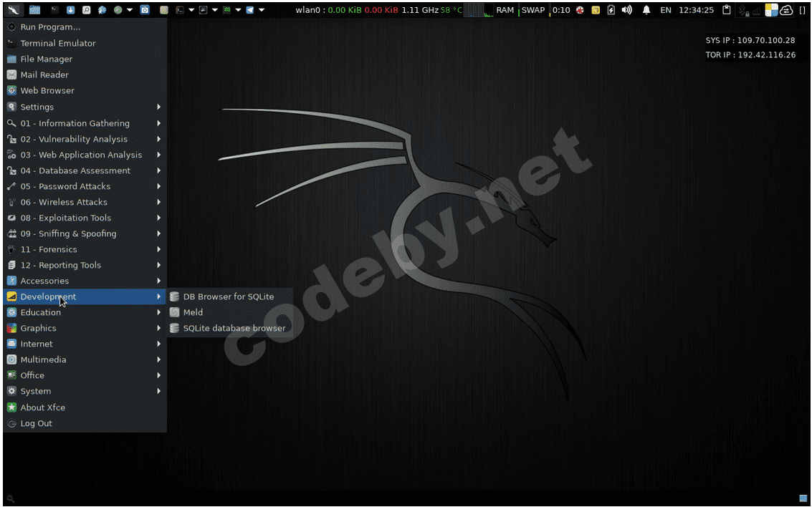Click the yellow square launcher icon in panel
This screenshot has width=812, height=507.
[163, 10]
